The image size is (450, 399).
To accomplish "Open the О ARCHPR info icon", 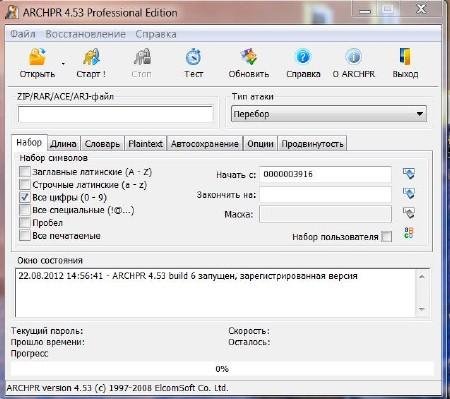I will (354, 57).
